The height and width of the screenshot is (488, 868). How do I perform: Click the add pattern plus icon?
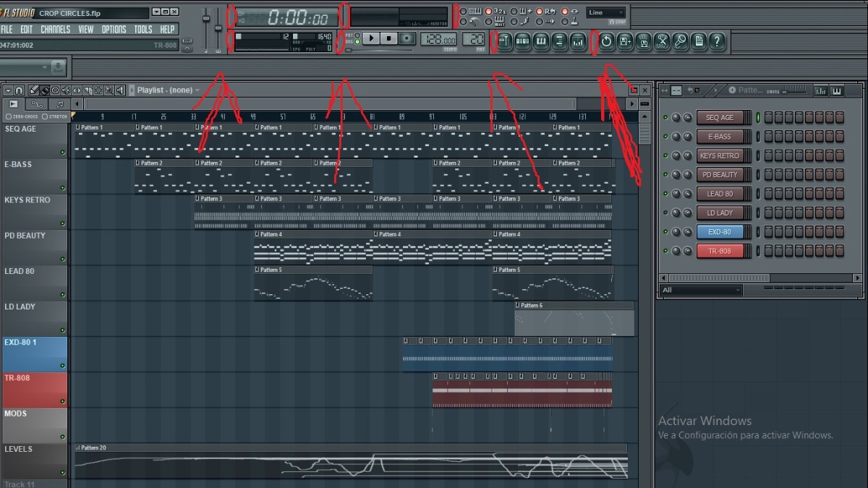732,90
